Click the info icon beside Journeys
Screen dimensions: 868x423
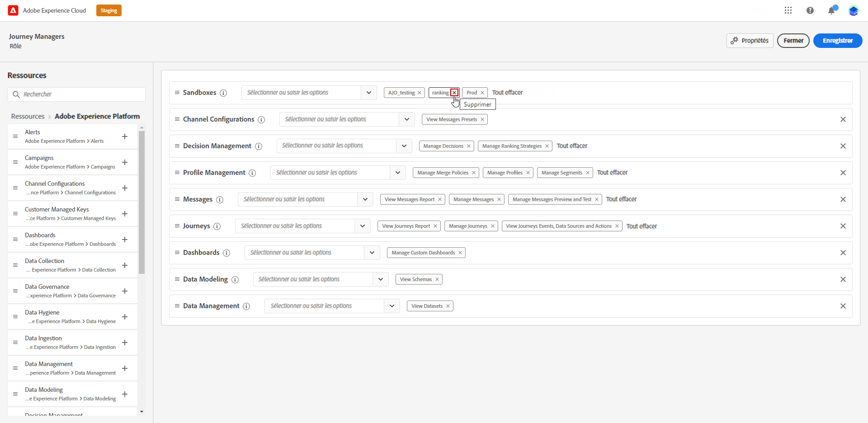coord(217,226)
